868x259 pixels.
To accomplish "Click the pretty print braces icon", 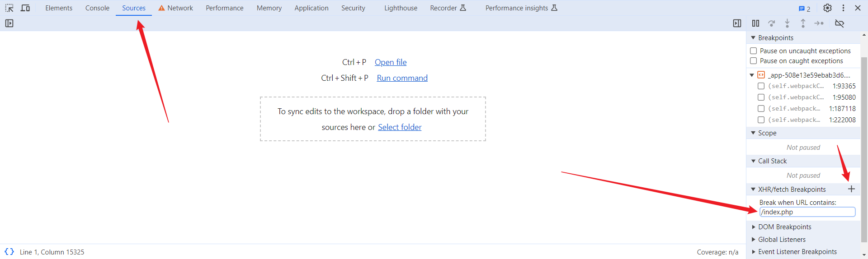I will pos(9,252).
